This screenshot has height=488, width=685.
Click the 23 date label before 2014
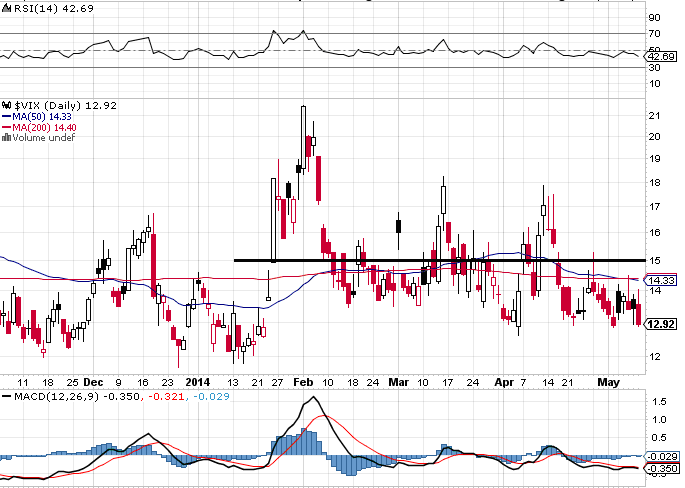click(167, 383)
